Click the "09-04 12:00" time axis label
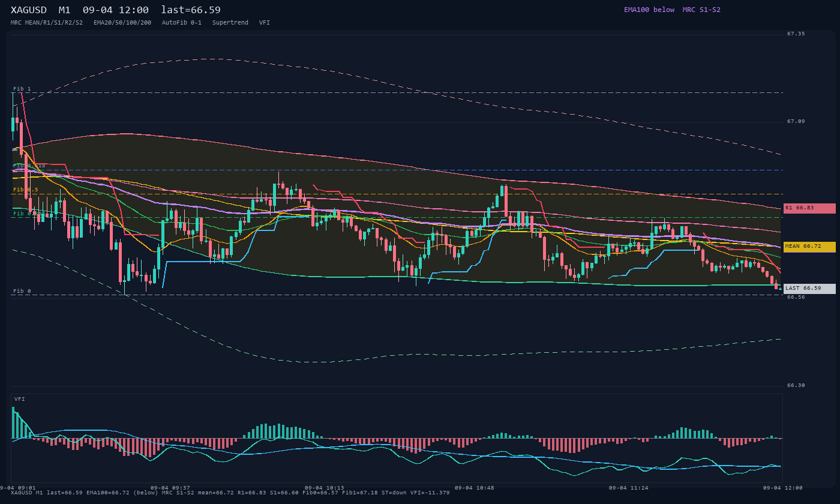Viewport: 840px width, 504px height. tap(783, 488)
